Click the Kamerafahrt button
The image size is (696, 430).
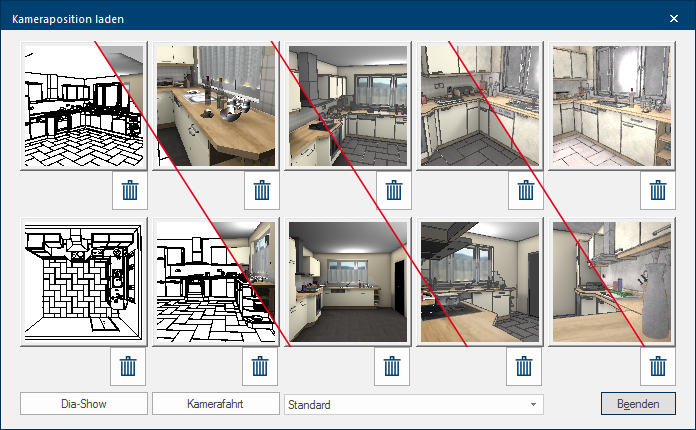[x=215, y=405]
